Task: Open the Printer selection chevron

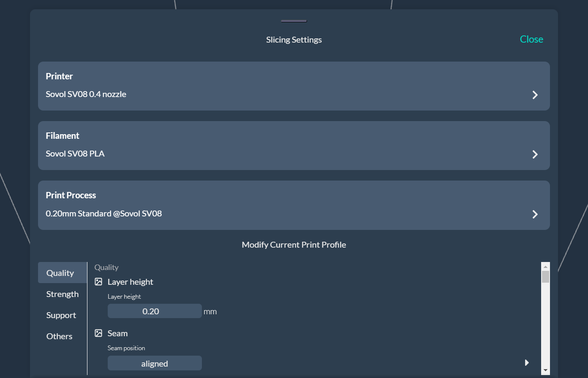Action: (x=535, y=95)
